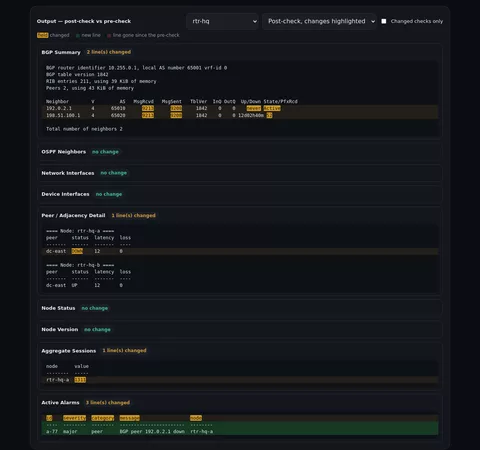
Task: Click the 'major' severity cell
Action: click(70, 432)
